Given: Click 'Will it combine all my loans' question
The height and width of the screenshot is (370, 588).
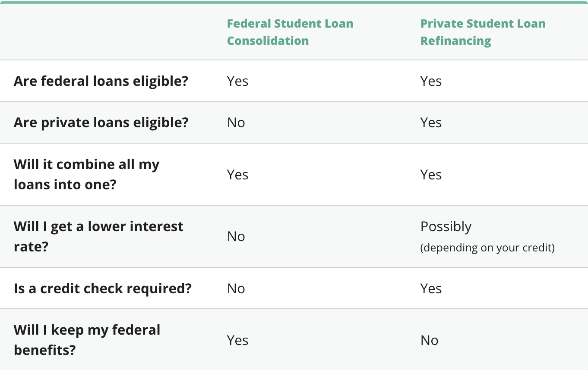Looking at the screenshot, I should pyautogui.click(x=86, y=174).
